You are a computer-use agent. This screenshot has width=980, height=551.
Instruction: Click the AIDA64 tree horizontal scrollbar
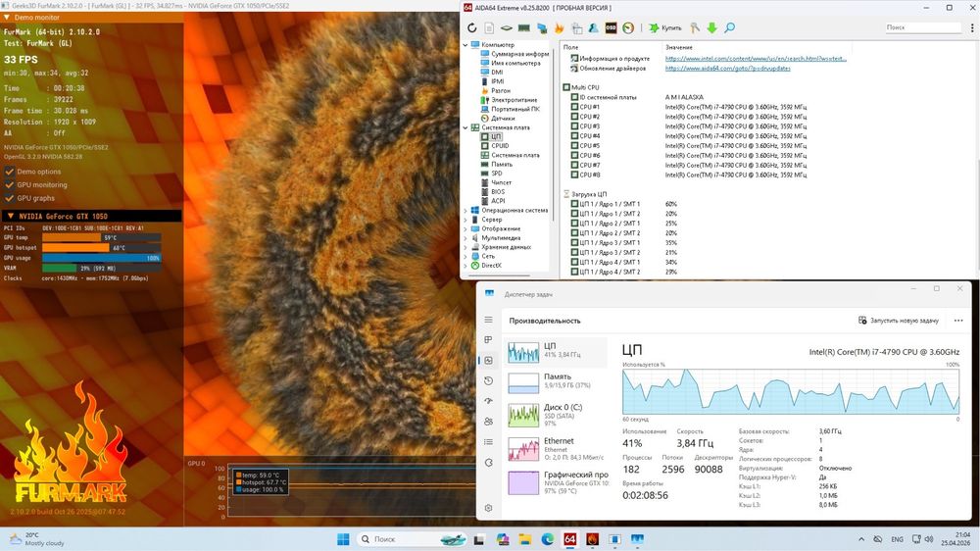click(x=500, y=275)
